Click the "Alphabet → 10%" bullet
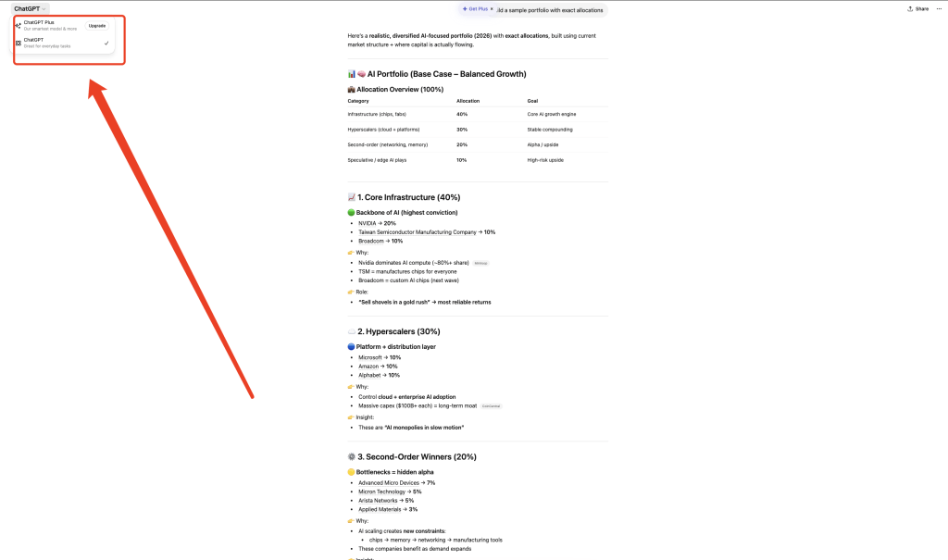 point(379,376)
